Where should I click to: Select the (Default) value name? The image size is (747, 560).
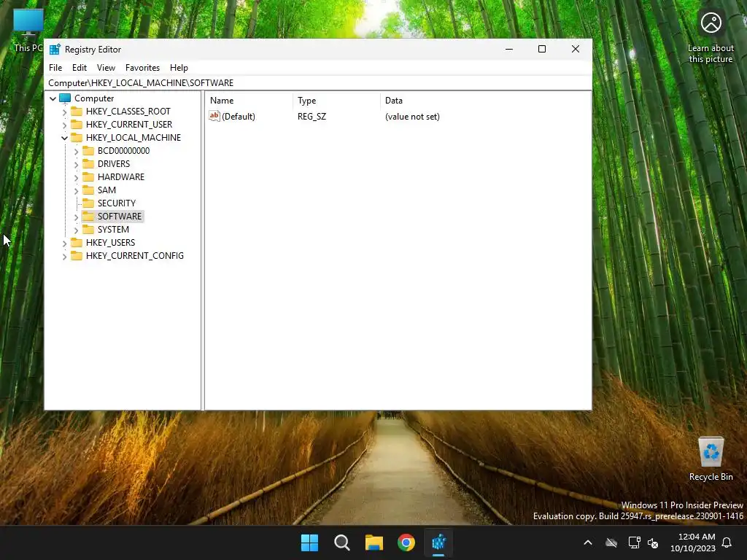coord(239,117)
